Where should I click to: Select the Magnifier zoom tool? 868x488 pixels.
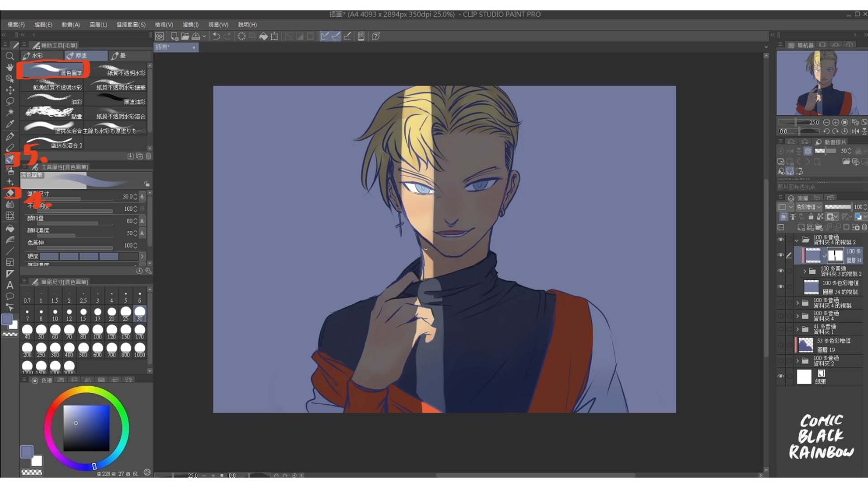[9, 56]
